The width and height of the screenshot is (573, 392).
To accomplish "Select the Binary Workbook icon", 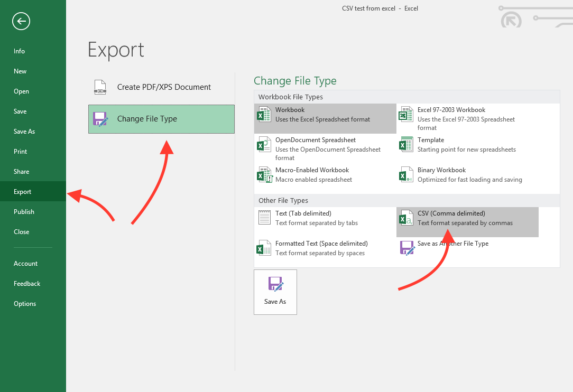I will pyautogui.click(x=406, y=174).
